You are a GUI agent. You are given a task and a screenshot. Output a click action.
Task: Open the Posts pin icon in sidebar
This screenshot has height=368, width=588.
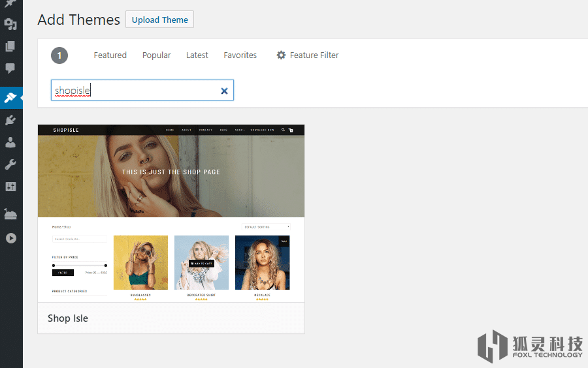click(x=10, y=3)
